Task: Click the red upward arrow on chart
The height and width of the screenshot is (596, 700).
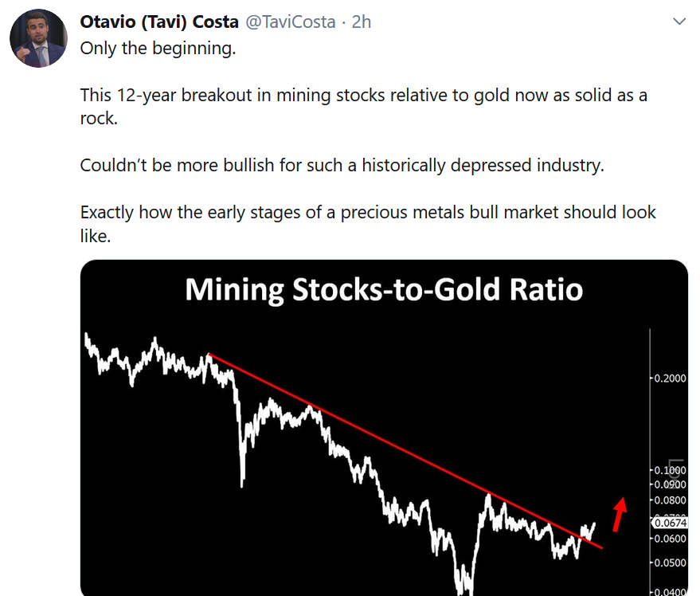Action: pos(619,513)
